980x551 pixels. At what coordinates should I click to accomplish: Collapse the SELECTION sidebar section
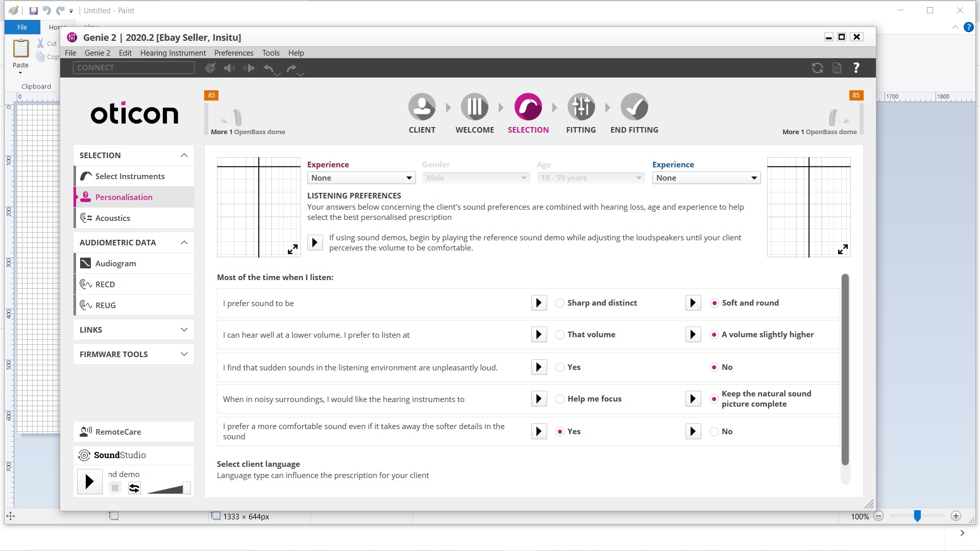pyautogui.click(x=184, y=155)
